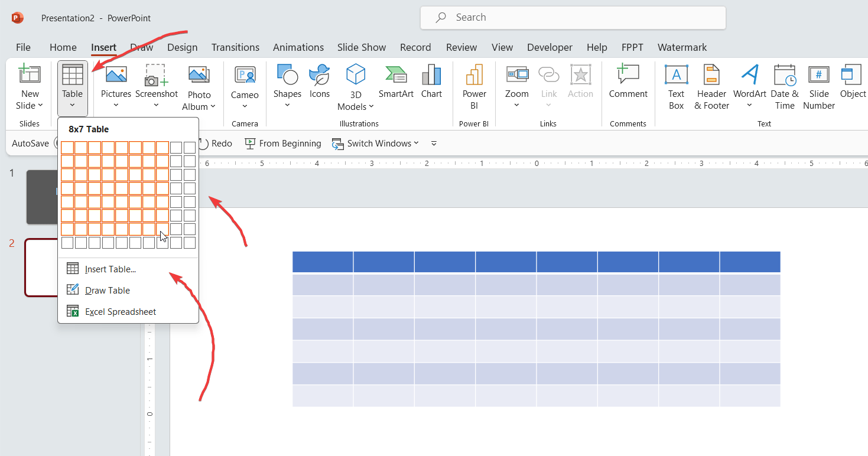868x456 pixels.
Task: Insert a new Comment
Action: [628, 83]
